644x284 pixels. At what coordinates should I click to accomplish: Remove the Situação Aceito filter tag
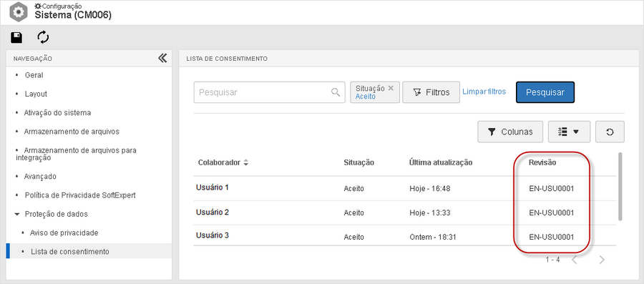pyautogui.click(x=391, y=88)
